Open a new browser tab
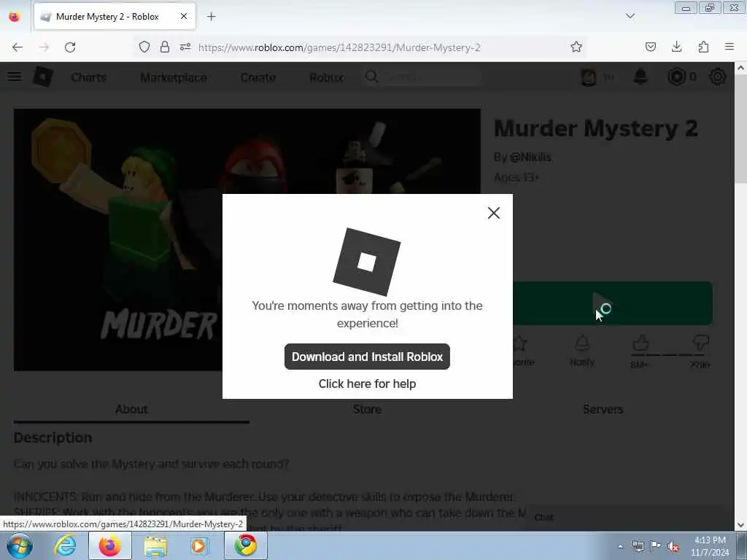 211,17
